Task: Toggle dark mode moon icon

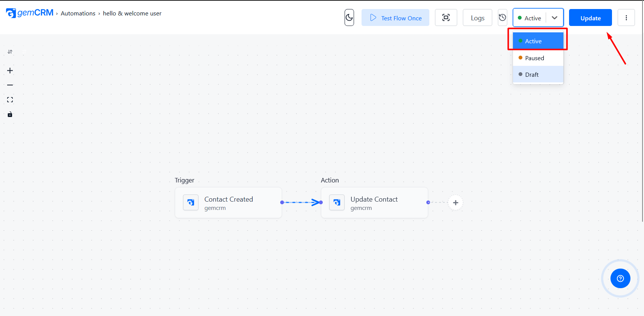Action: pyautogui.click(x=349, y=18)
